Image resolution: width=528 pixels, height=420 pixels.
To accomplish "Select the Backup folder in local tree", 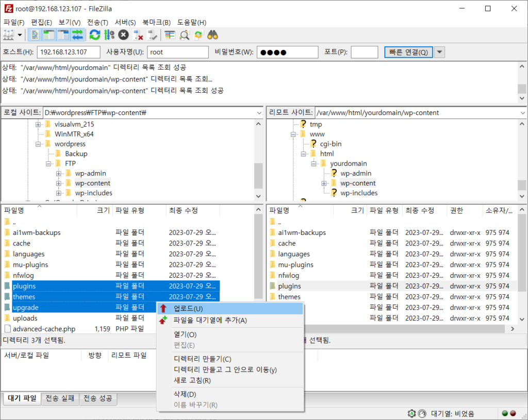I will click(x=76, y=154).
